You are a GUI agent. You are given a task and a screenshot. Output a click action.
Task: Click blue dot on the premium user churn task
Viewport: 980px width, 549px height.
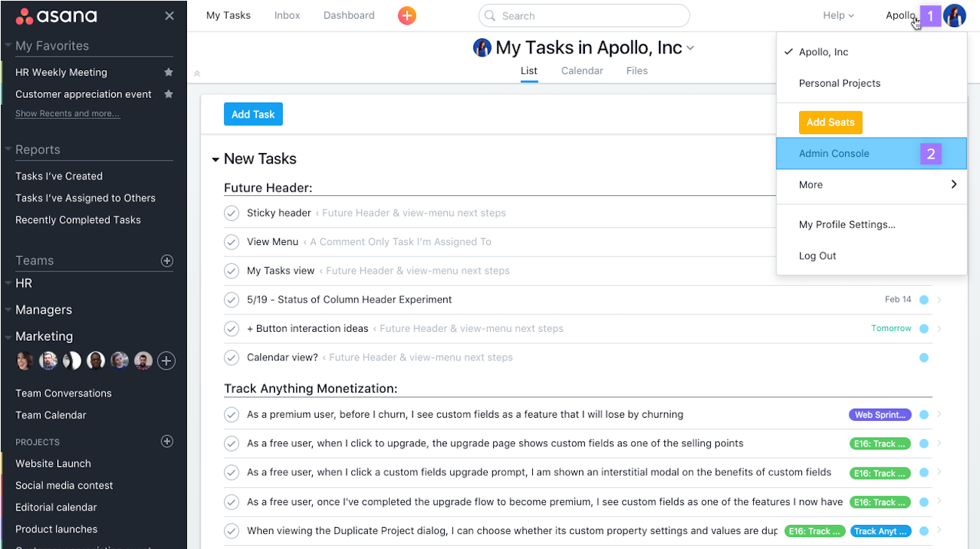(923, 415)
